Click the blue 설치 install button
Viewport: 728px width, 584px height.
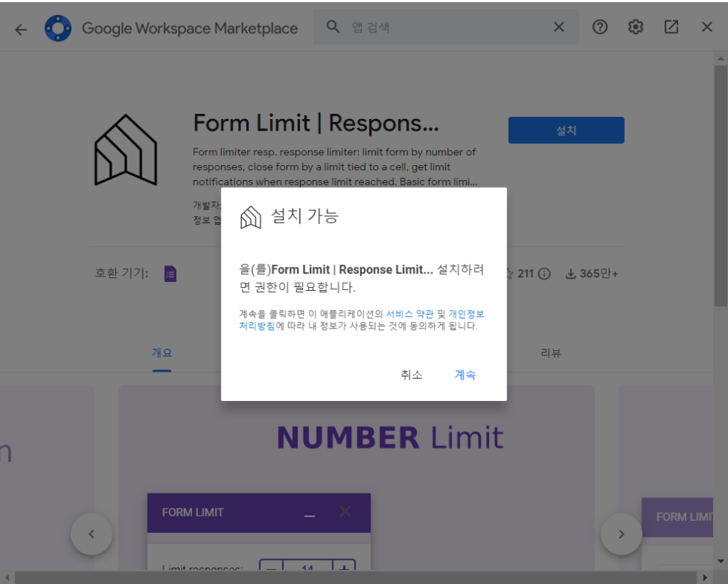[x=566, y=130]
